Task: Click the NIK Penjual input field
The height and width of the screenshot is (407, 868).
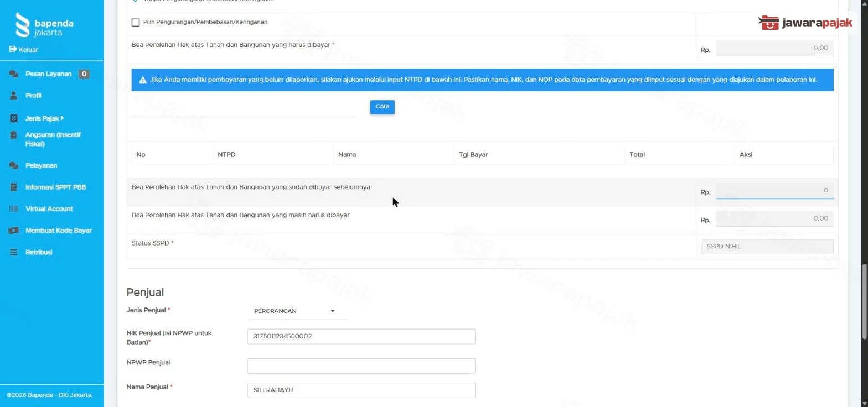Action: (361, 336)
